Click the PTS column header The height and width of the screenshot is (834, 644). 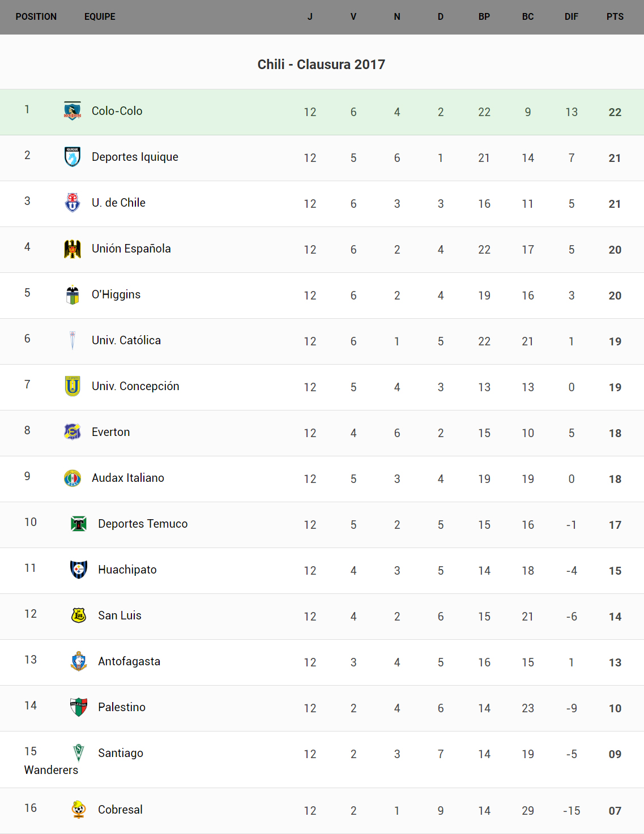pyautogui.click(x=615, y=17)
